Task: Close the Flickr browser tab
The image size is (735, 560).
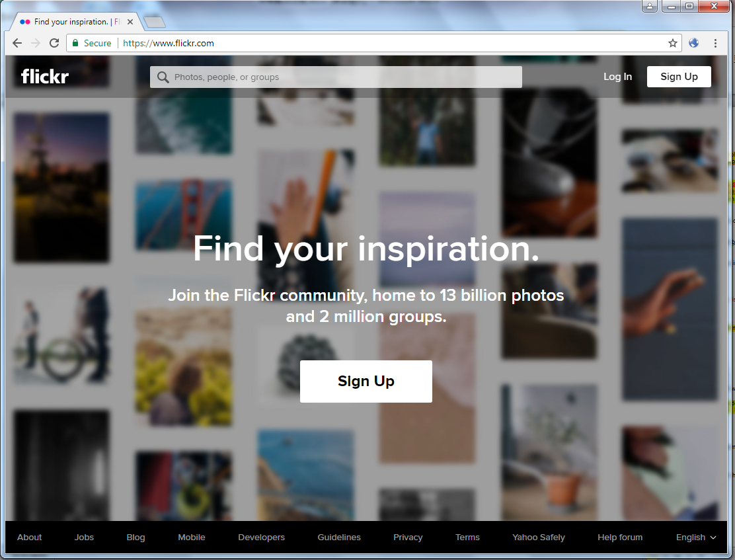Action: 130,22
